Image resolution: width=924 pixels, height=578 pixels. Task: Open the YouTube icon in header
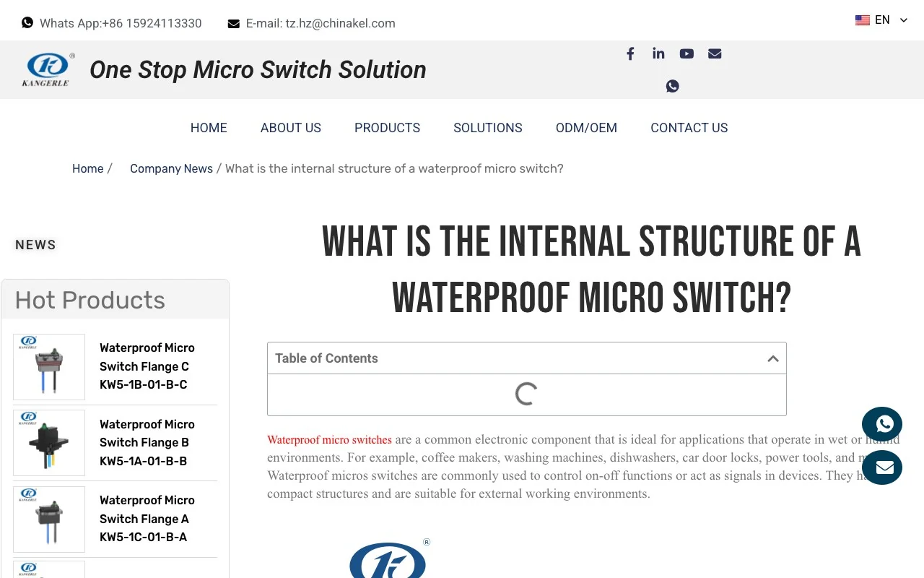pyautogui.click(x=687, y=53)
